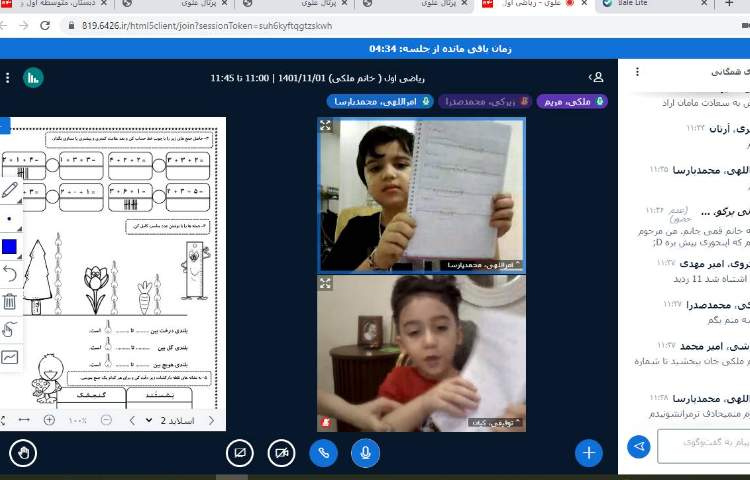This screenshot has width=750, height=480.
Task: Send chat message with arrow button
Action: pyautogui.click(x=638, y=446)
